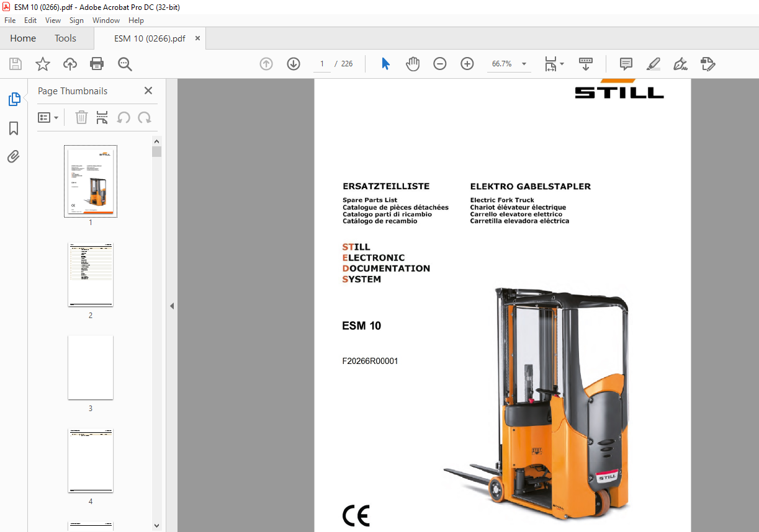The width and height of the screenshot is (759, 532).
Task: Expand the fit page options arrow
Action: [x=562, y=64]
